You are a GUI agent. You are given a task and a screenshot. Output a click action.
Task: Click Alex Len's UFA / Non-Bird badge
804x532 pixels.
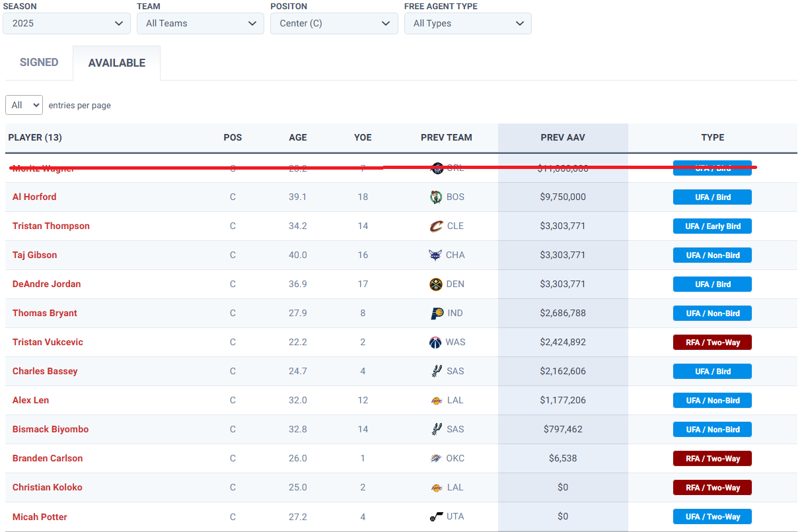(x=712, y=400)
